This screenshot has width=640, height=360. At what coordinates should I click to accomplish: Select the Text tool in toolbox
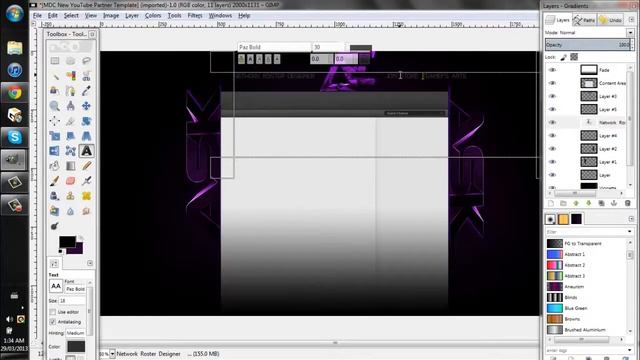coord(86,151)
